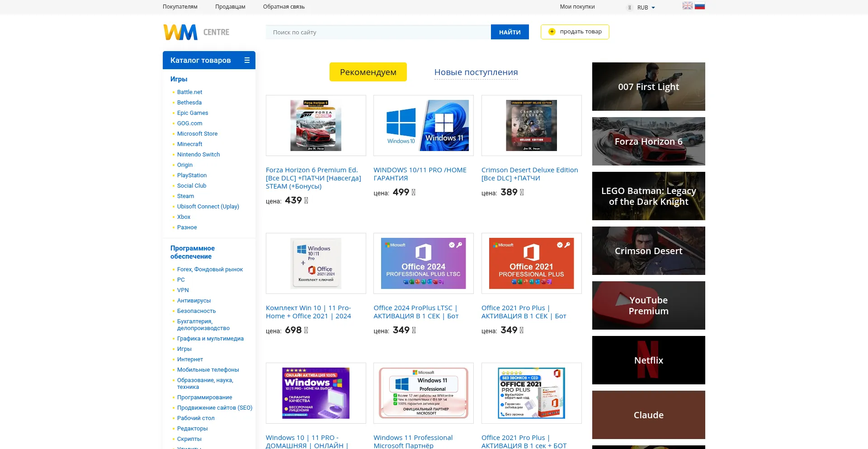Open Crimson Desert Deluxe Edition thumbnail

[532, 125]
